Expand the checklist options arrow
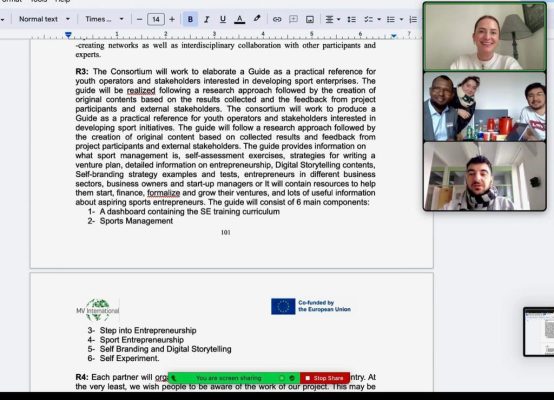554x400 pixels. pos(379,19)
